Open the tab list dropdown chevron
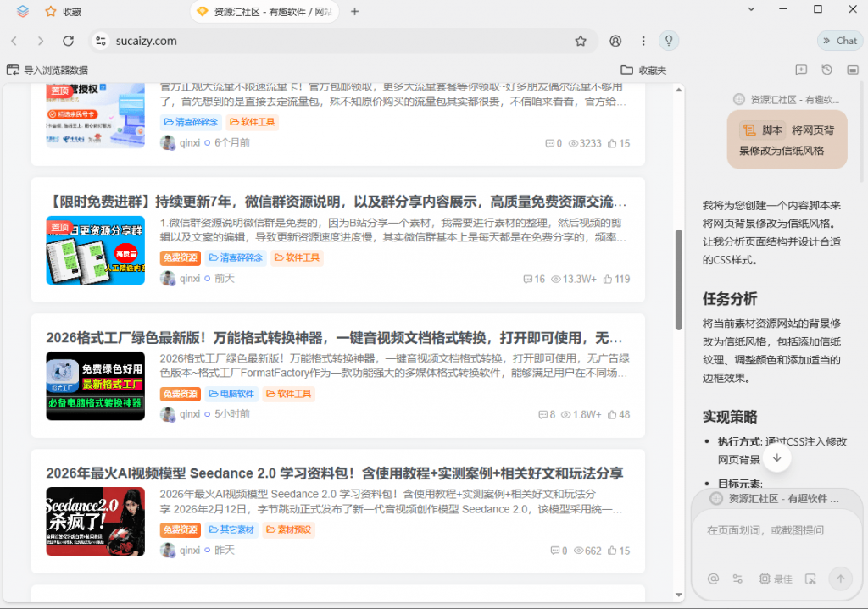Screen dimensions: 868x609 click(x=750, y=9)
